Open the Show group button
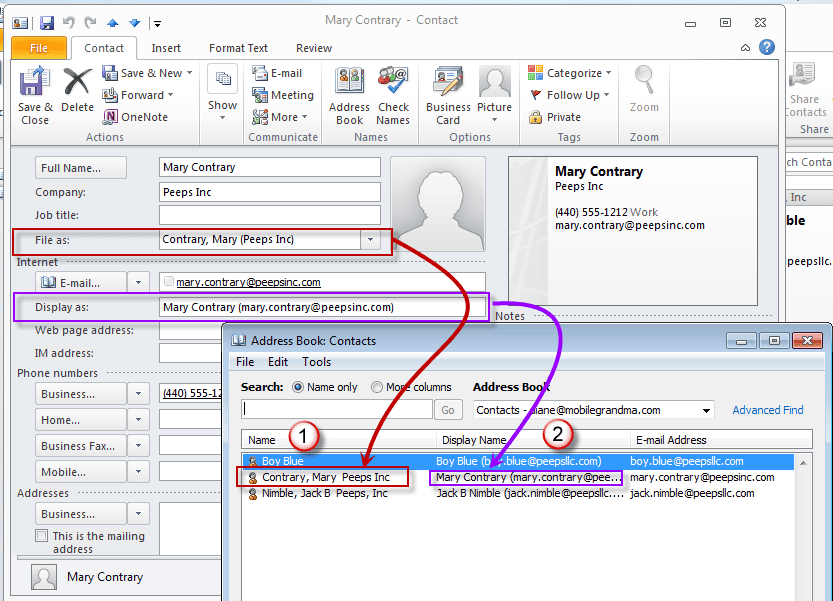The height and width of the screenshot is (601, 833). tap(223, 92)
